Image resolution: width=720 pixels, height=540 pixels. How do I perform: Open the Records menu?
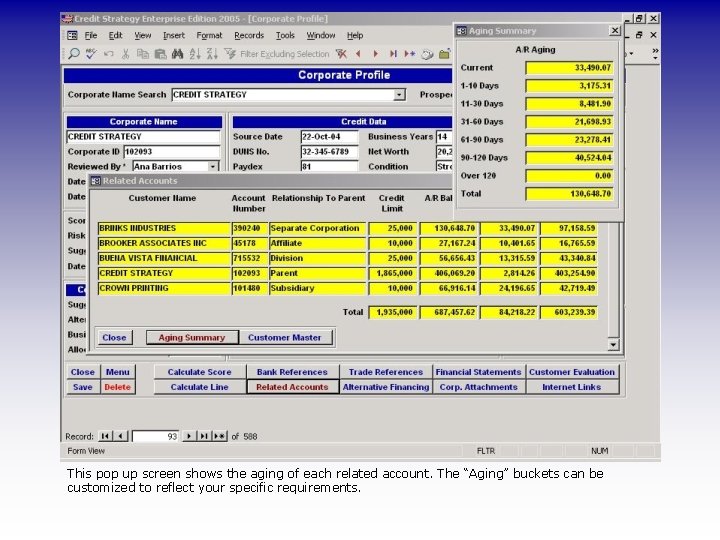pos(249,35)
